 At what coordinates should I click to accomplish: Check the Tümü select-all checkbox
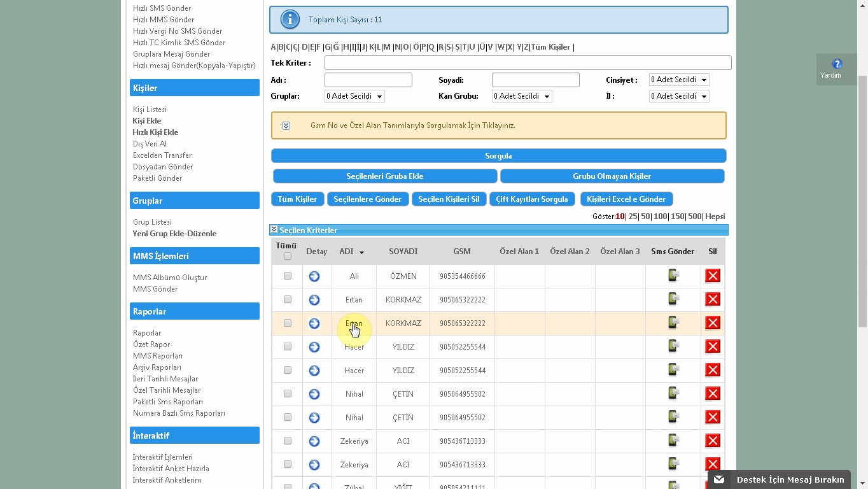click(288, 256)
